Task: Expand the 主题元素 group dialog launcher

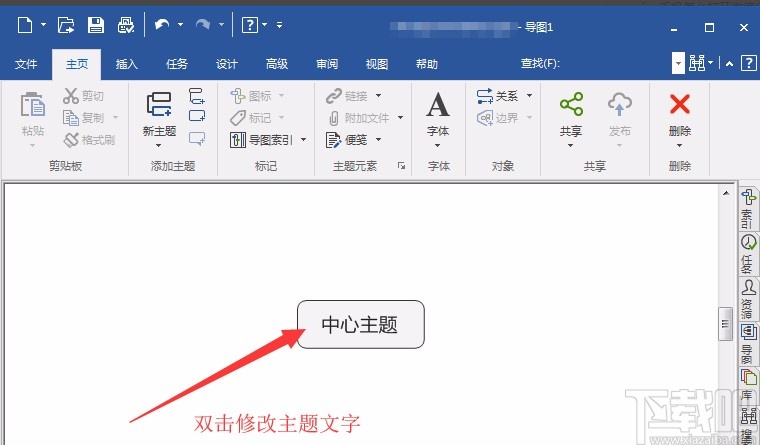Action: 401,166
